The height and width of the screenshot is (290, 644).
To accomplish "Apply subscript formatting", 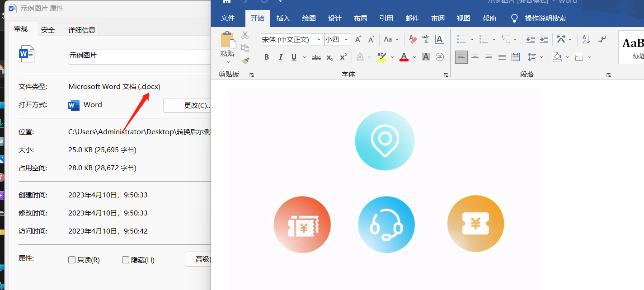I will coord(330,57).
